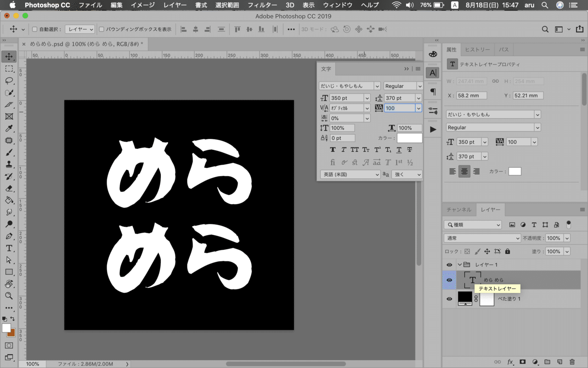Select the Brush tool
This screenshot has height=368, width=588.
[9, 152]
